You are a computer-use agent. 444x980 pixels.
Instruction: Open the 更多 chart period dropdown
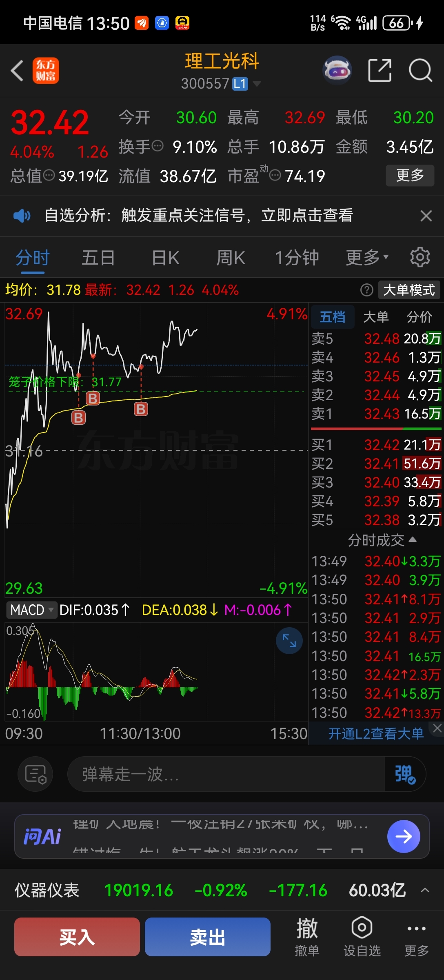click(x=367, y=257)
